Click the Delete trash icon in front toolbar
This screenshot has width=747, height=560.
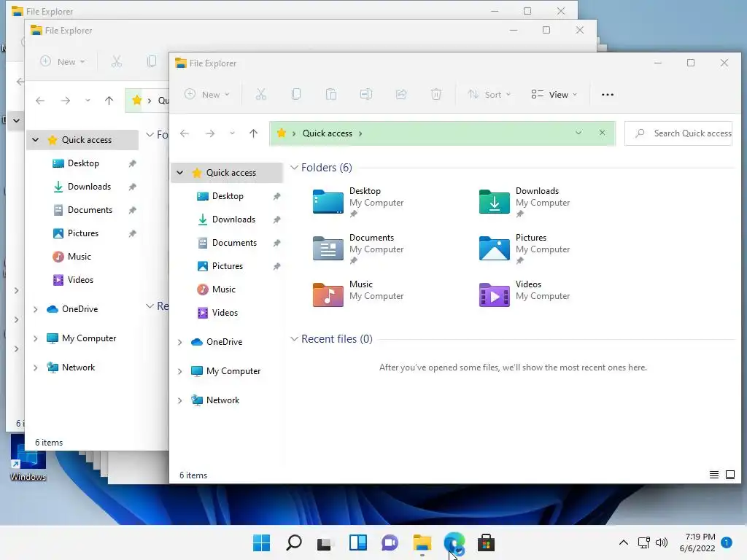[436, 94]
